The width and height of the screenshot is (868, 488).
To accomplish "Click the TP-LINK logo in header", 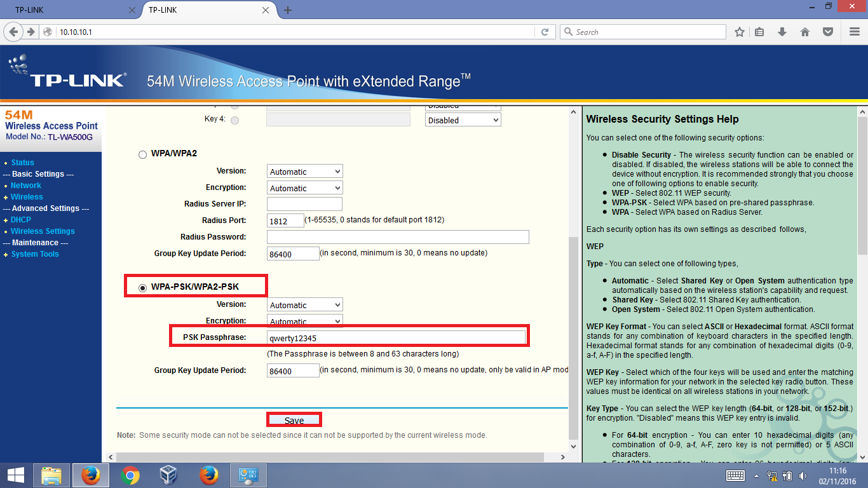I will pyautogui.click(x=67, y=72).
